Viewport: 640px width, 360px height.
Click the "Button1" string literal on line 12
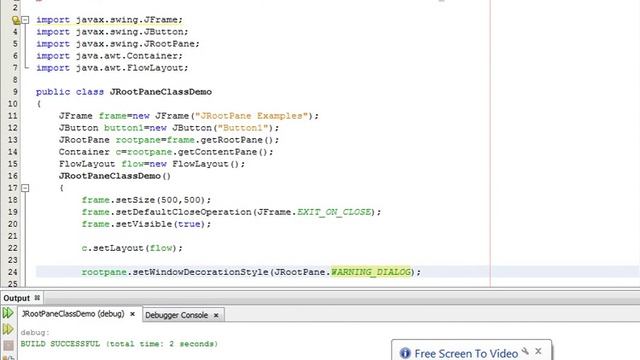pos(243,128)
